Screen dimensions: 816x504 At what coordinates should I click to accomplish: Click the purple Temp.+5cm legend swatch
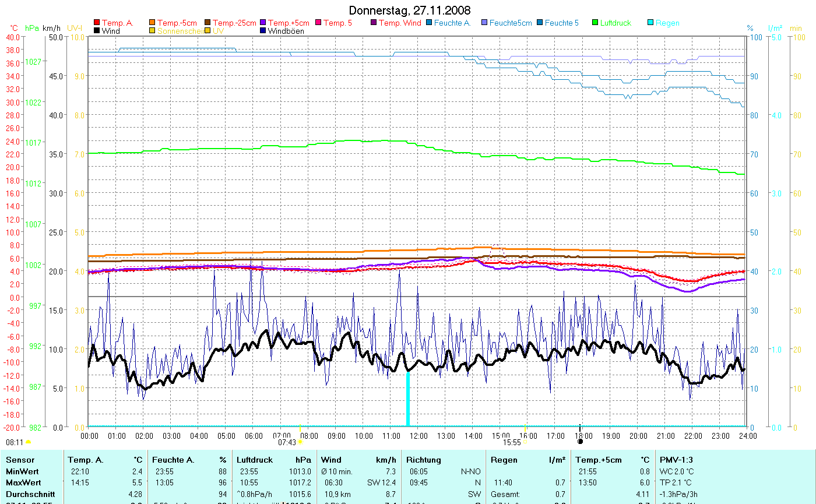(263, 23)
